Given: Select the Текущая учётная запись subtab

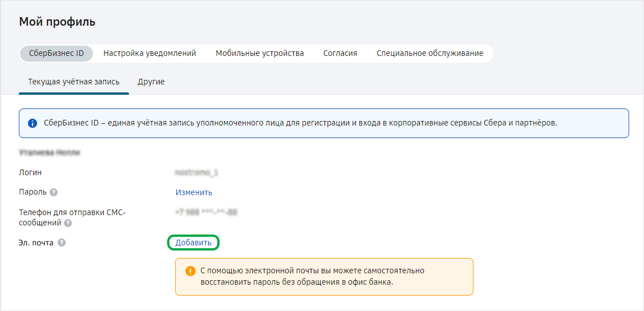Looking at the screenshot, I should pos(74,82).
